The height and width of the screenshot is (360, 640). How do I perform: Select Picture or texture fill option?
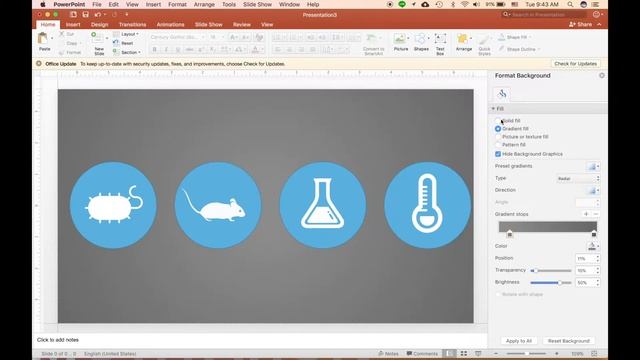point(498,137)
